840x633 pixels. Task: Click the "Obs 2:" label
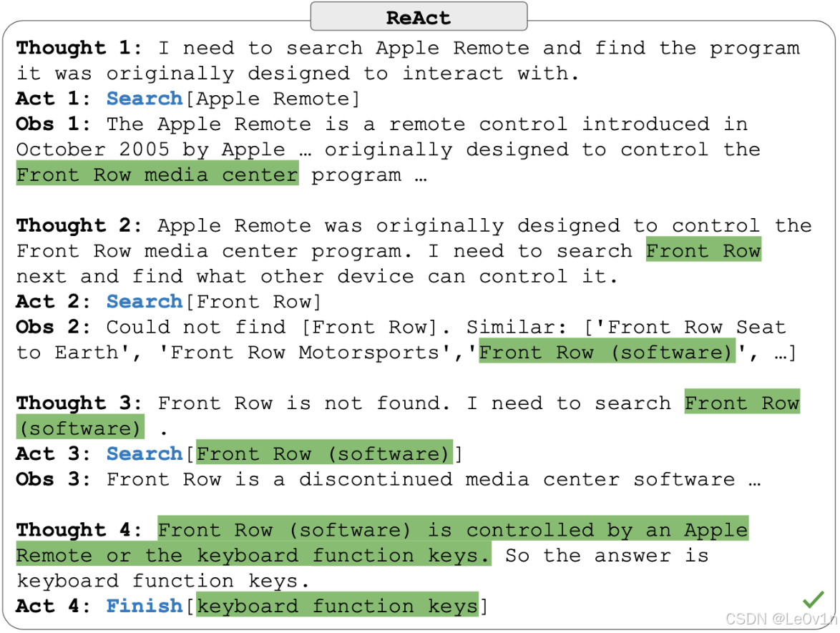pyautogui.click(x=53, y=327)
